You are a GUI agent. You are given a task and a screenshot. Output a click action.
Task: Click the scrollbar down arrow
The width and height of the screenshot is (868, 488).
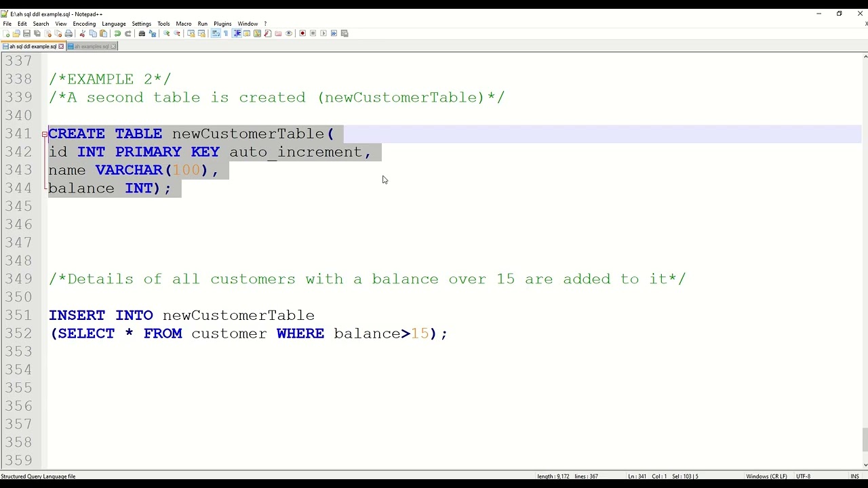click(865, 465)
